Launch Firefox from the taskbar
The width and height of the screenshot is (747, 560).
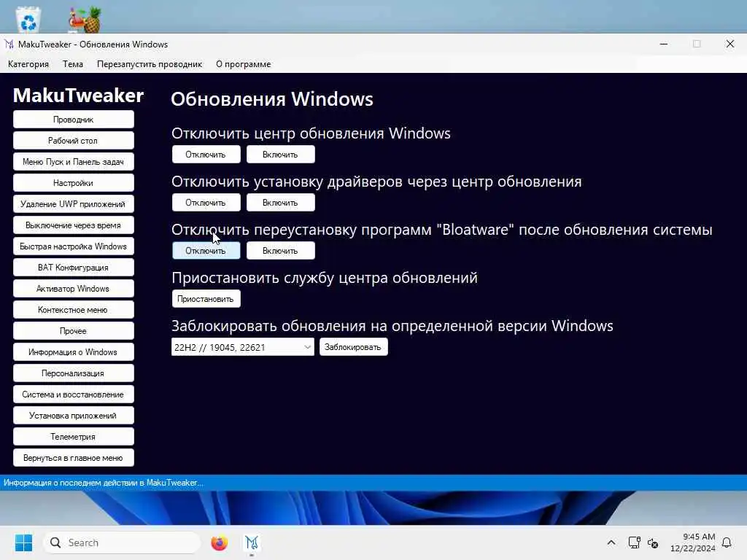(x=219, y=542)
